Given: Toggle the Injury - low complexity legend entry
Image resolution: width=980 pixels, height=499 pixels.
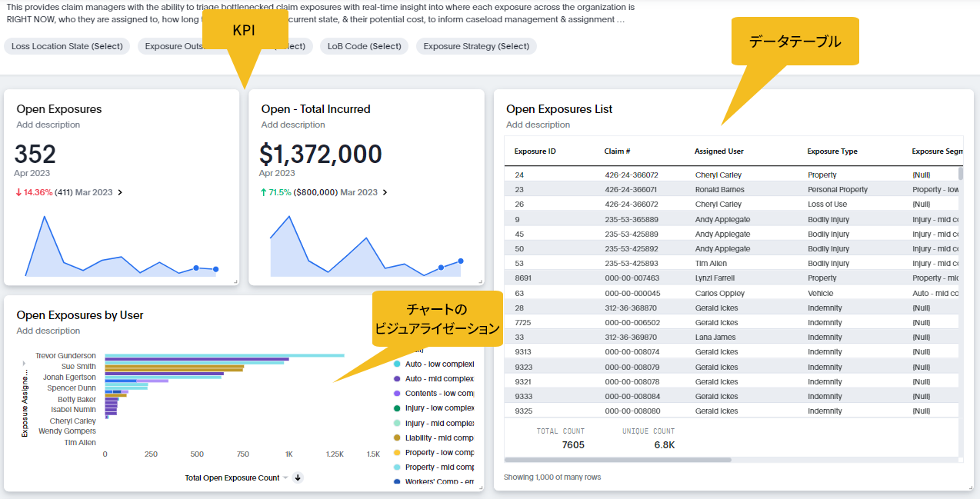Looking at the screenshot, I should pyautogui.click(x=434, y=408).
